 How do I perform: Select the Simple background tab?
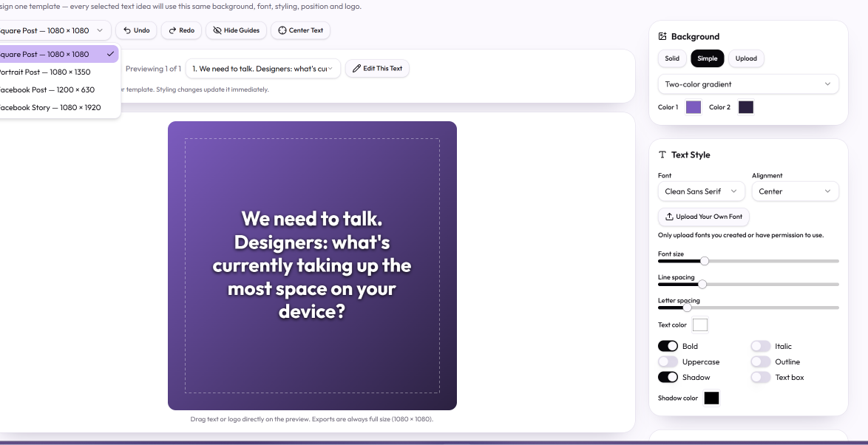point(708,58)
